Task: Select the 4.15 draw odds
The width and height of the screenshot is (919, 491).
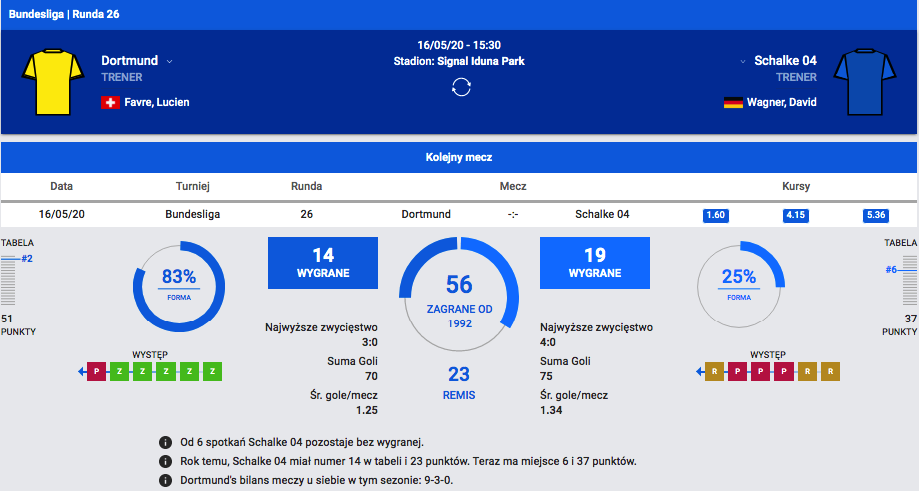Action: coord(795,215)
